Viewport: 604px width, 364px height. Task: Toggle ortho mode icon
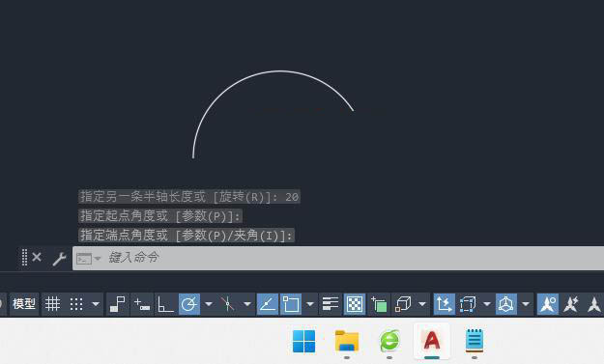tap(165, 304)
